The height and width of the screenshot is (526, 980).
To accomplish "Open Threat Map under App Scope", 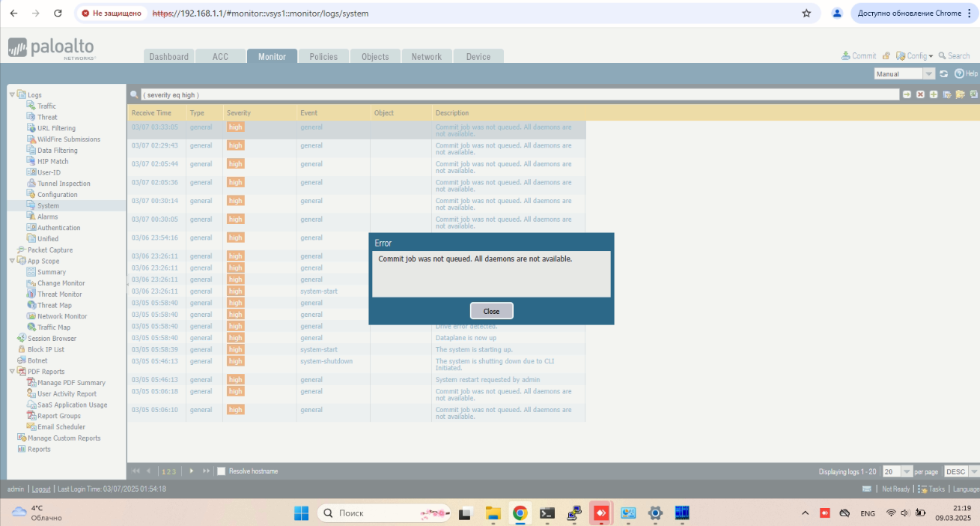I will click(54, 305).
